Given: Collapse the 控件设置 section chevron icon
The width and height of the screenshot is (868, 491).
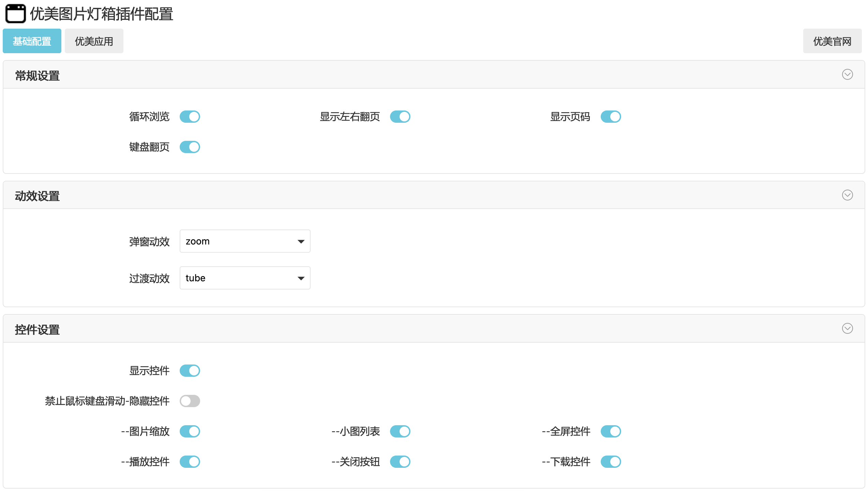Looking at the screenshot, I should (847, 328).
